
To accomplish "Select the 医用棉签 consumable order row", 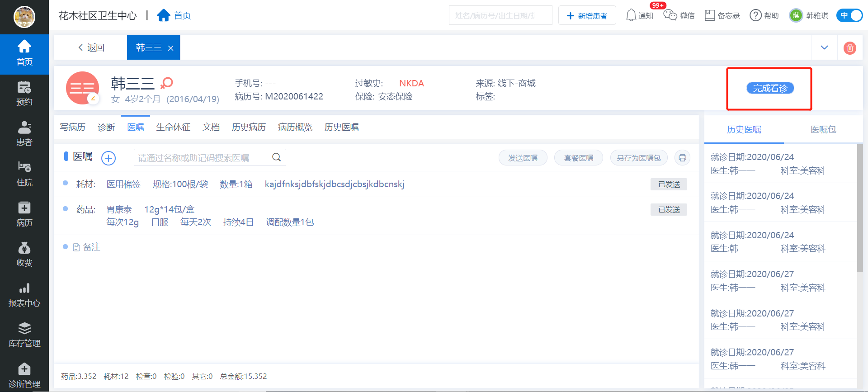I will [377, 184].
